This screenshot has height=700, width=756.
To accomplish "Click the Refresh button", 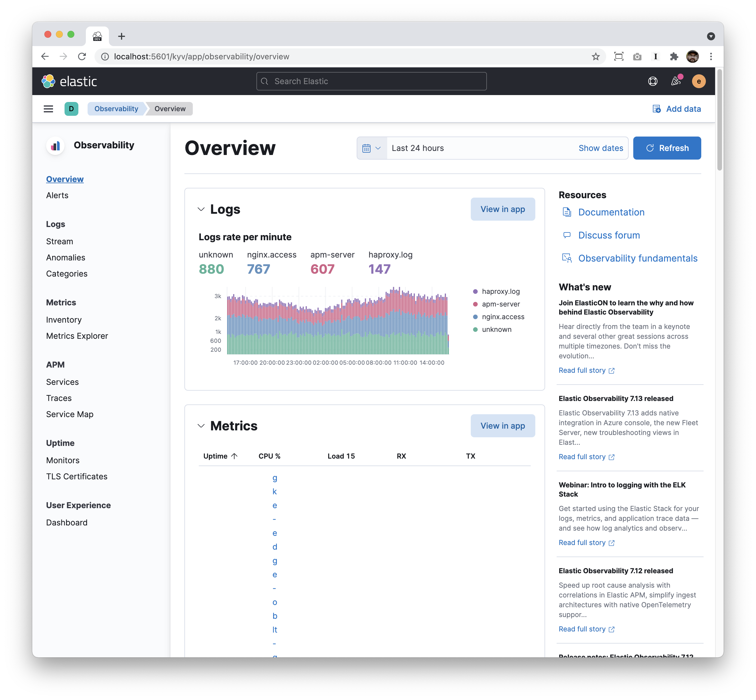I will (667, 148).
